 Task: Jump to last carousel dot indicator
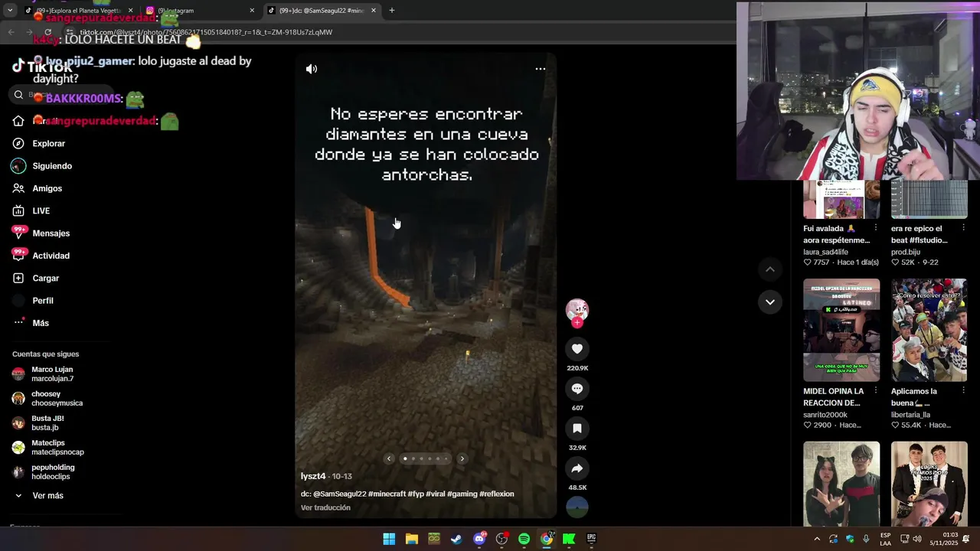tap(446, 459)
